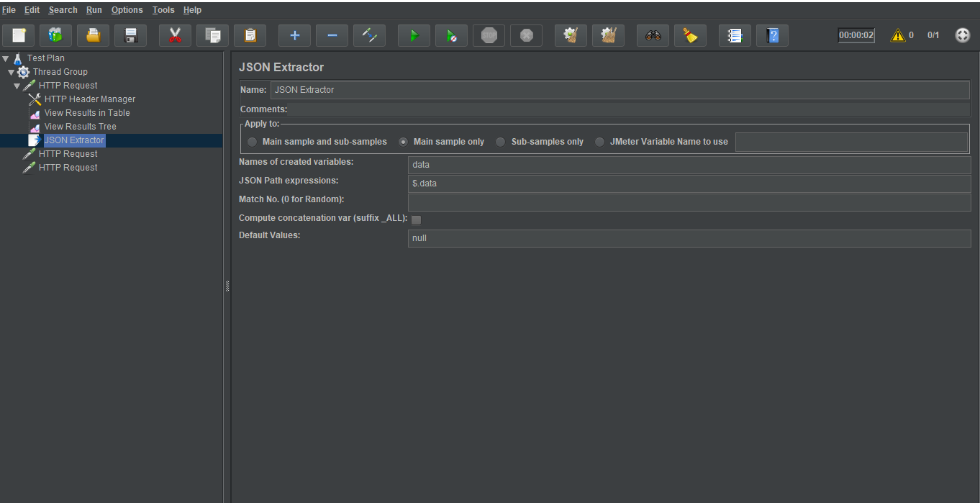Collapse the first HTTP Request branch

(16, 85)
